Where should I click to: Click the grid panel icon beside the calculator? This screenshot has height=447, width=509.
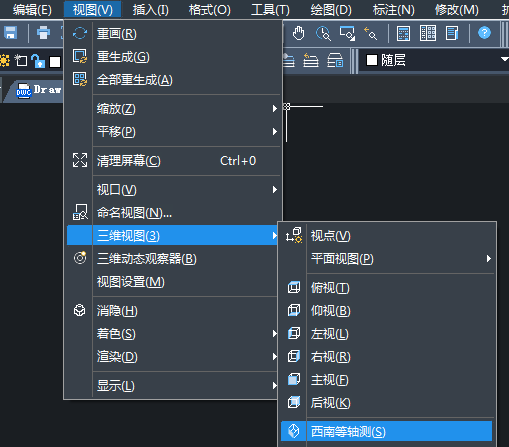[428, 33]
